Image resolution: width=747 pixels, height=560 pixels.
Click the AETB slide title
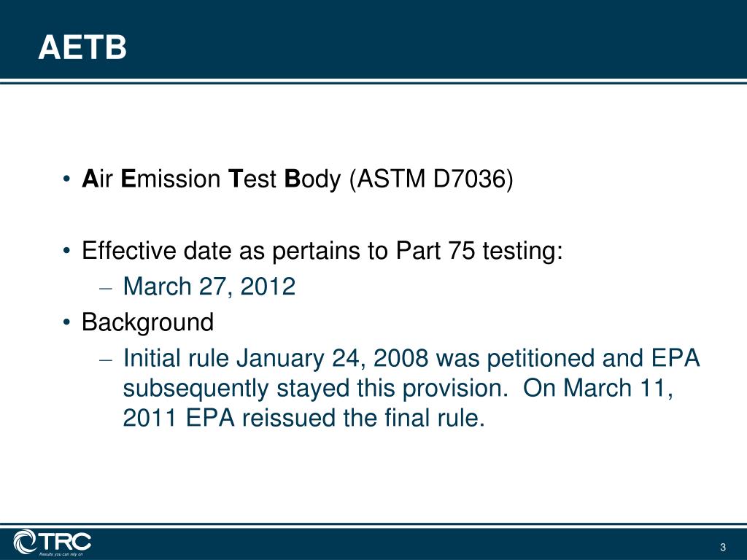pyautogui.click(x=82, y=47)
